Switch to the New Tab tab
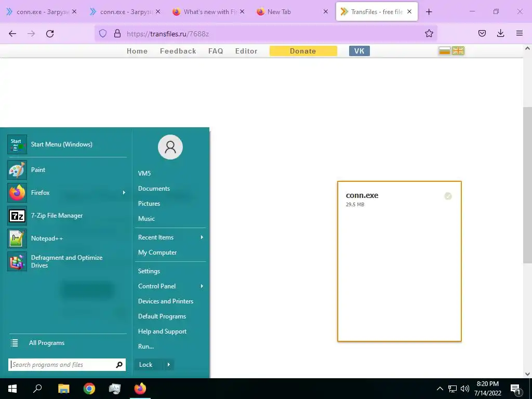This screenshot has height=399, width=532. (x=292, y=12)
